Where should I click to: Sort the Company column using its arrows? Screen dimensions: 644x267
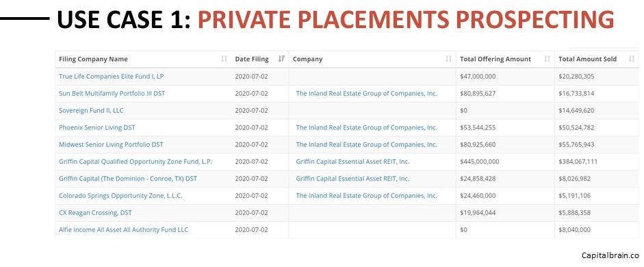(x=448, y=59)
